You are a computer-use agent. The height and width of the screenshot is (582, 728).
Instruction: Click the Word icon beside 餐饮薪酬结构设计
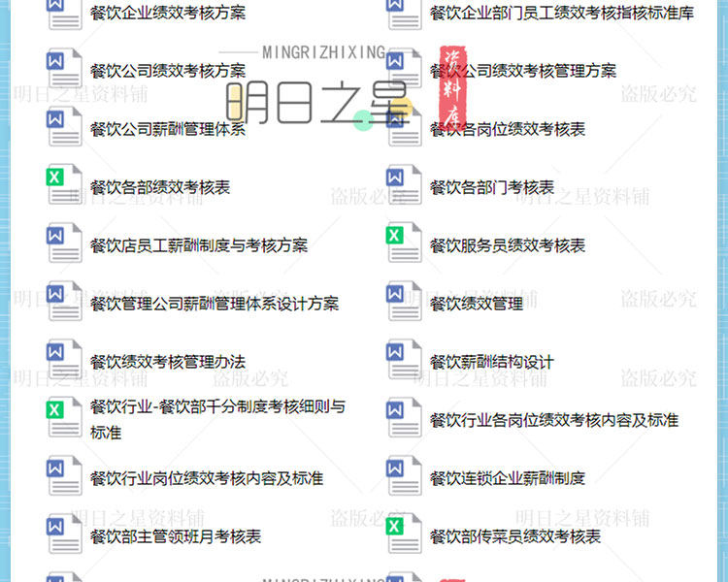point(405,359)
